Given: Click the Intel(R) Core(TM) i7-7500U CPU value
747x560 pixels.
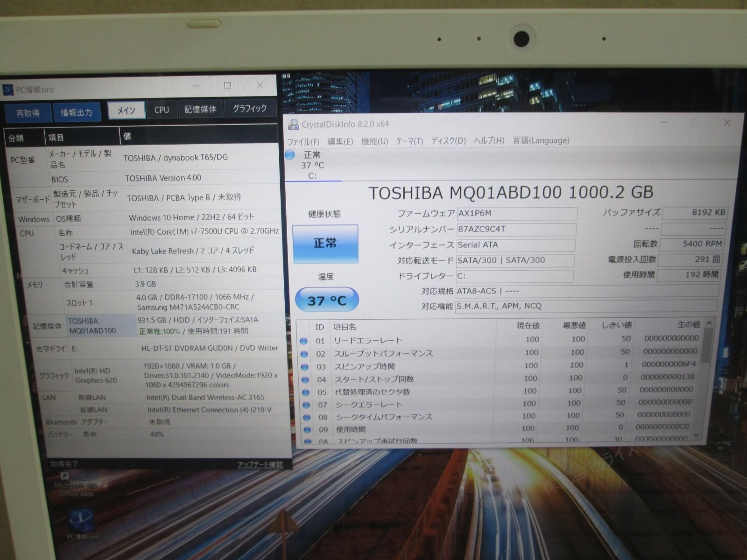Looking at the screenshot, I should tap(204, 231).
